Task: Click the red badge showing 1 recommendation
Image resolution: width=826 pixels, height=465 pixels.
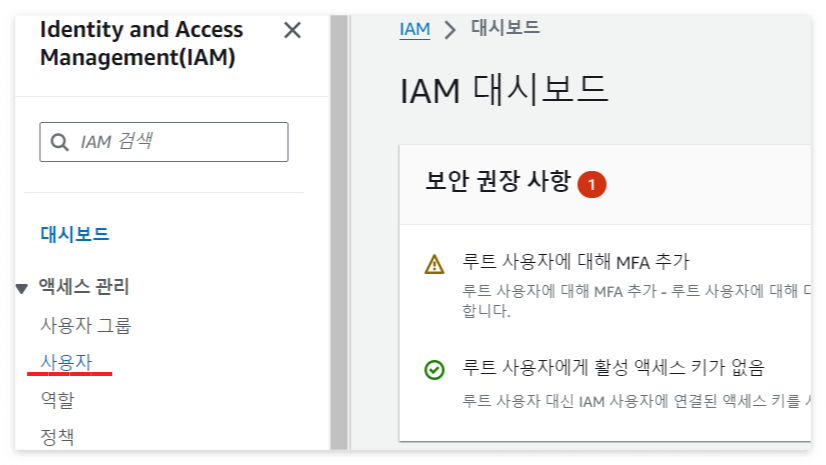Action: (592, 184)
